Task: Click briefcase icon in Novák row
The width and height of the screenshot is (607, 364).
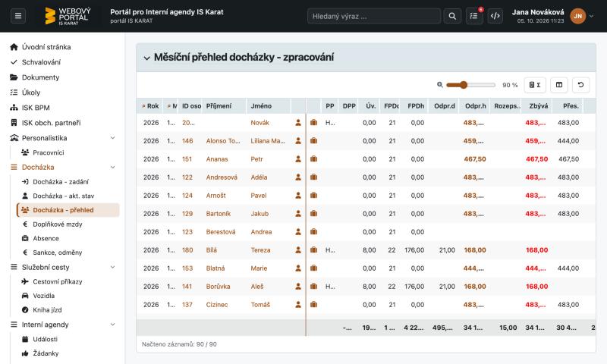Action: coord(313,122)
